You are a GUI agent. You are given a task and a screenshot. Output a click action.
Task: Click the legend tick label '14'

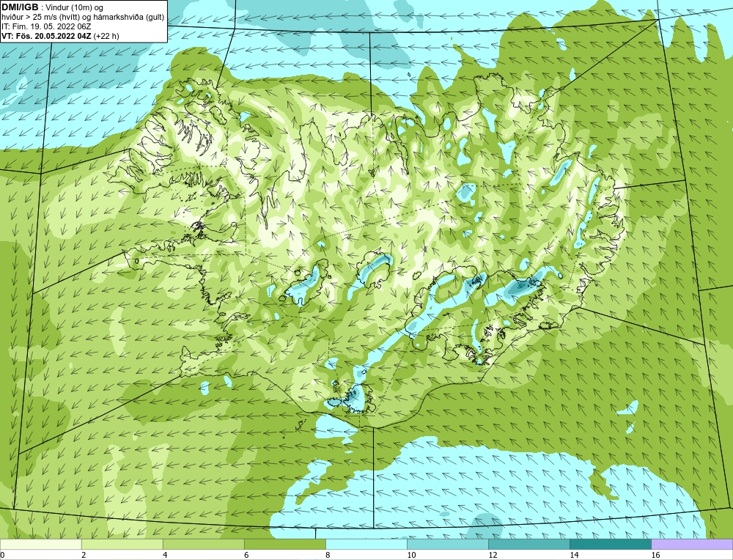click(x=574, y=555)
